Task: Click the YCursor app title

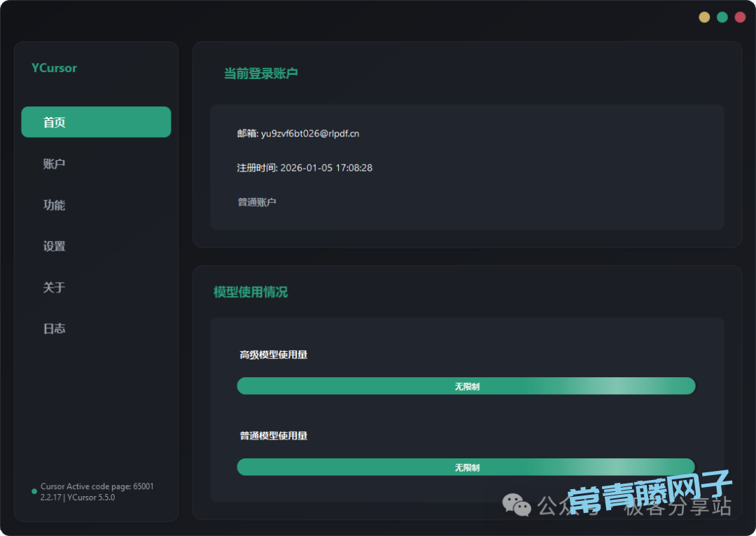Action: point(54,68)
